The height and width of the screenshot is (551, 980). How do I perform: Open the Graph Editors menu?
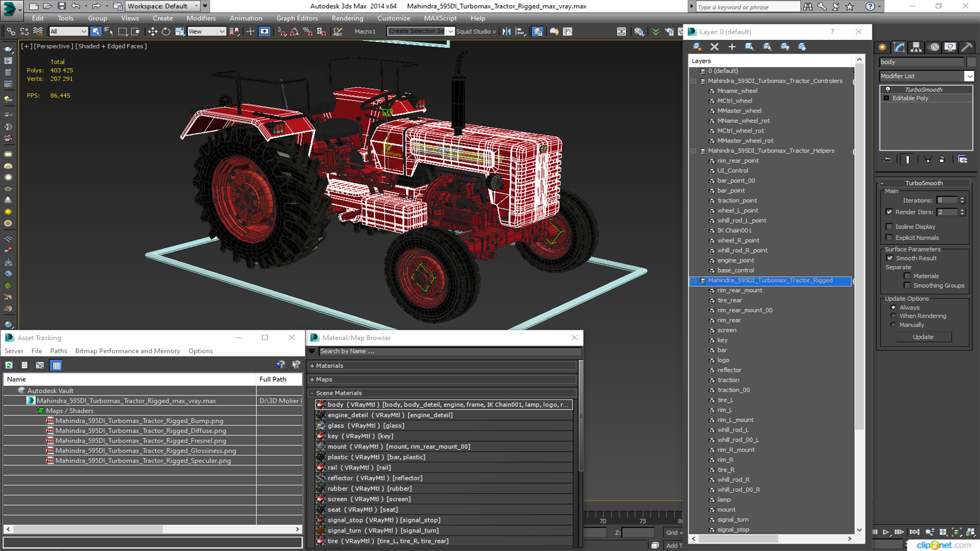pos(297,18)
